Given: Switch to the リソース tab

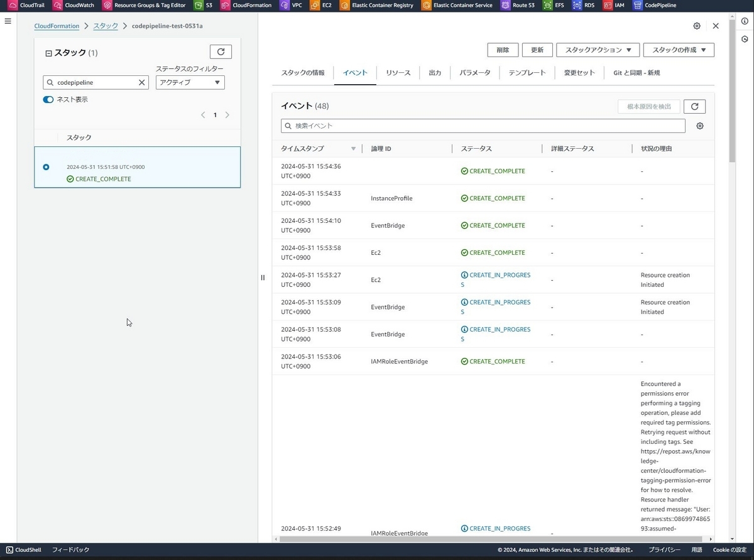Looking at the screenshot, I should (398, 72).
